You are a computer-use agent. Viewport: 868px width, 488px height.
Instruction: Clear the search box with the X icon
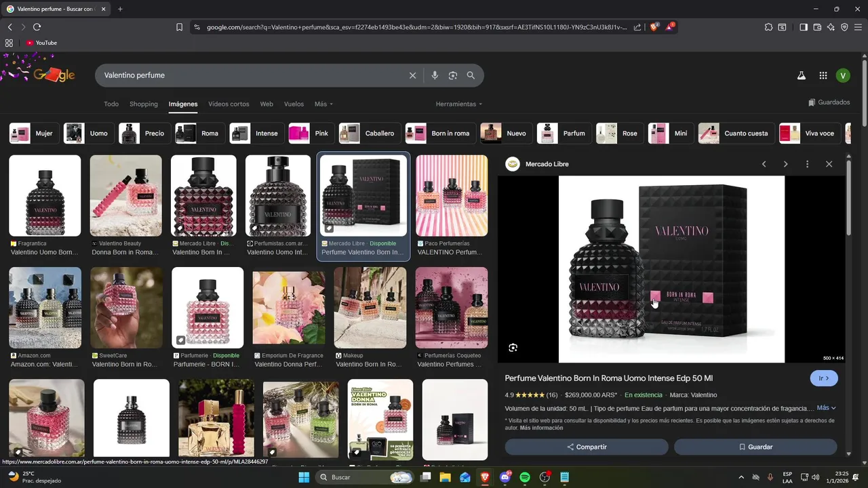tap(412, 75)
